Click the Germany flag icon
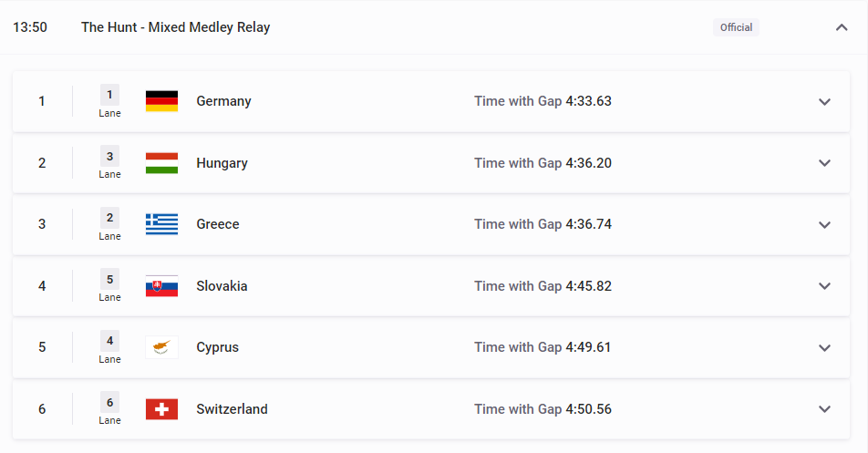Image resolution: width=868 pixels, height=453 pixels. [x=161, y=101]
